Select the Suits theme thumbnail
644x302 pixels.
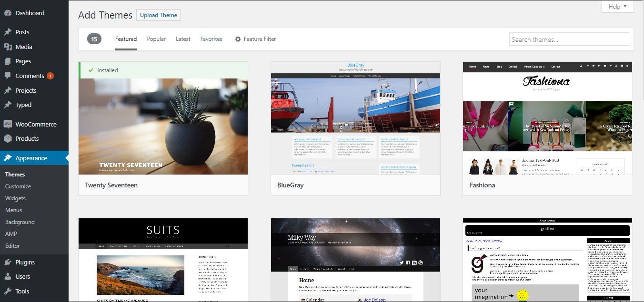(163, 260)
